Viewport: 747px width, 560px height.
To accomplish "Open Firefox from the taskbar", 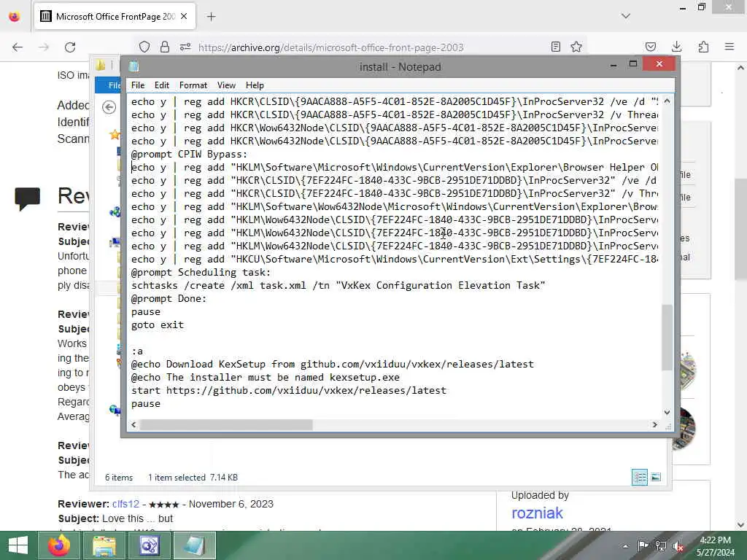I will tap(59, 545).
